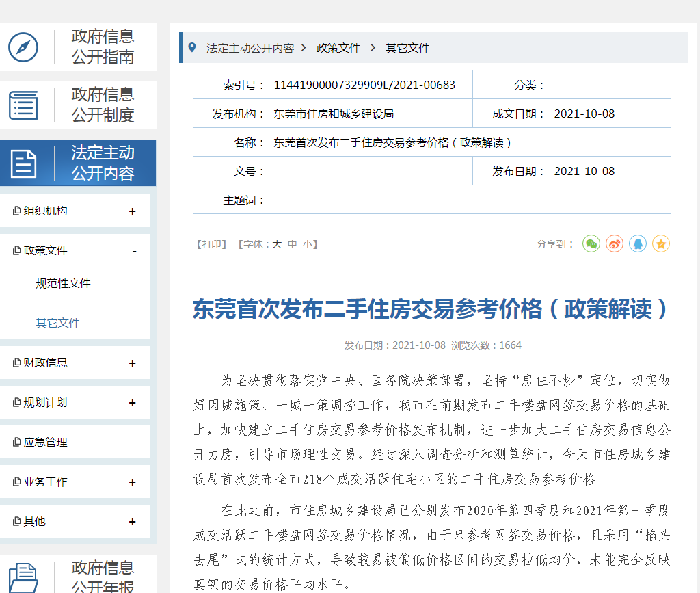Click the 分享到 label
This screenshot has height=593, width=700.
[554, 244]
